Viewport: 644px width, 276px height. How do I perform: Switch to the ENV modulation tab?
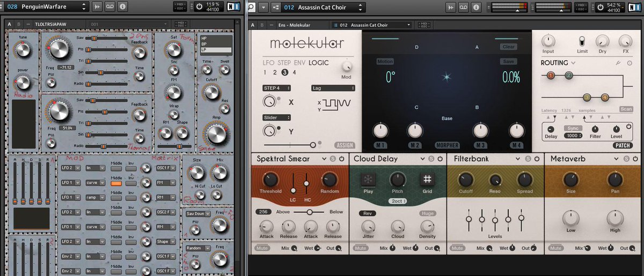[299, 63]
